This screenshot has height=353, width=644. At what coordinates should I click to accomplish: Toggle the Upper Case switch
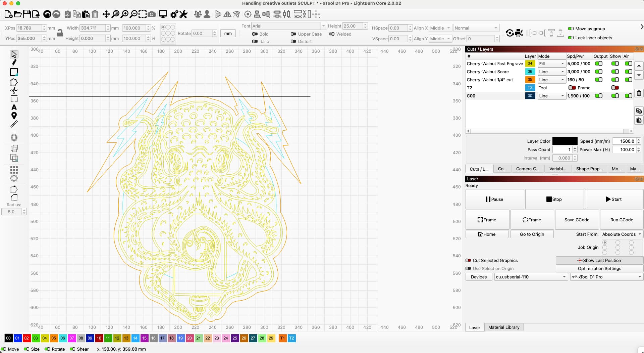pos(293,34)
